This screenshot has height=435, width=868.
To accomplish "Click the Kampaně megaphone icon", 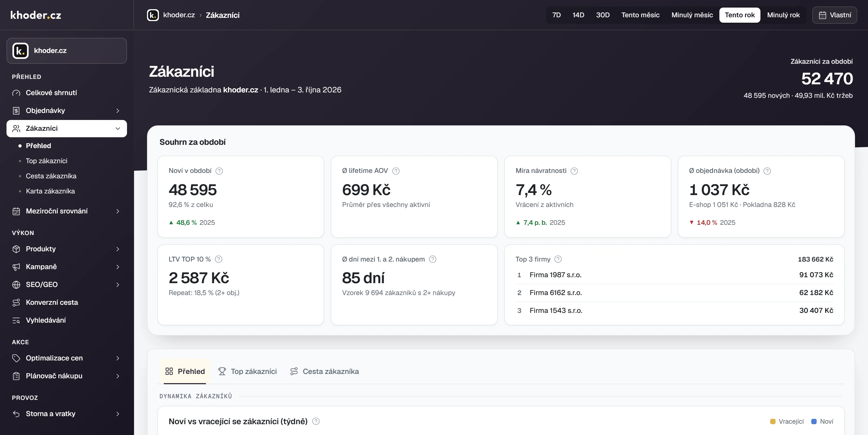I will 16,267.
